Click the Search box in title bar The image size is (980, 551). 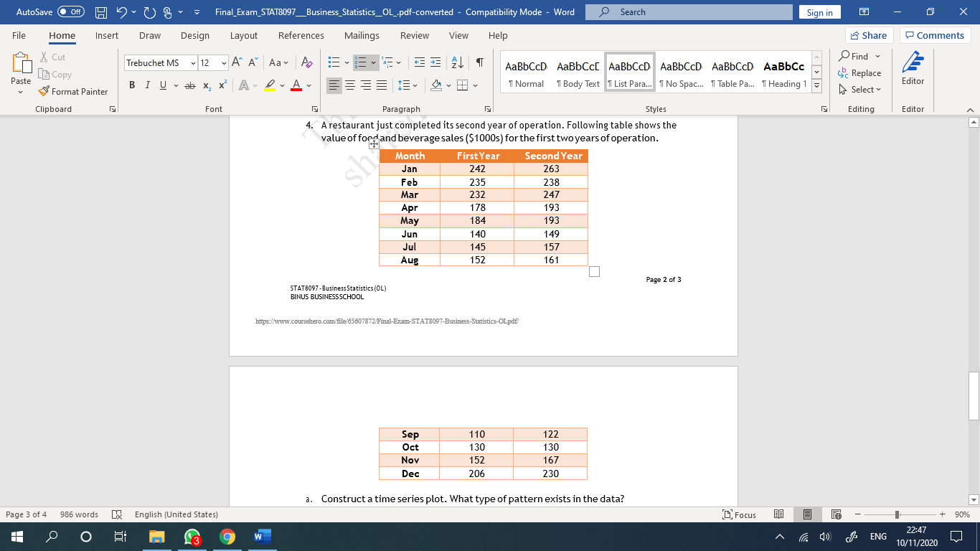[689, 12]
